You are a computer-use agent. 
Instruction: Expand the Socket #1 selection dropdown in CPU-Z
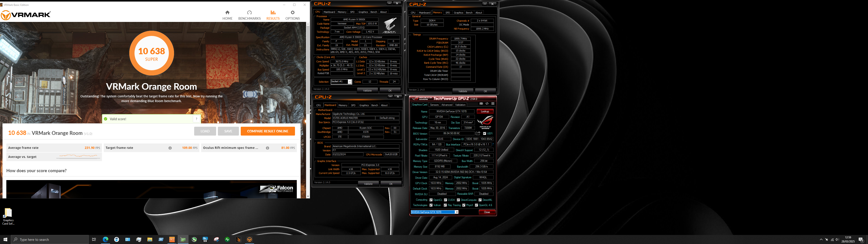(350, 82)
